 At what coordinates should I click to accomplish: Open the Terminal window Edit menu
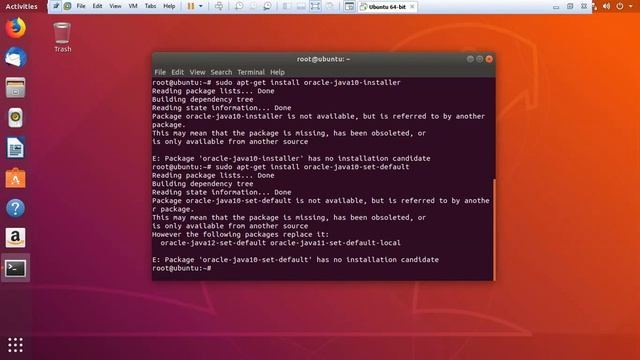(x=177, y=72)
